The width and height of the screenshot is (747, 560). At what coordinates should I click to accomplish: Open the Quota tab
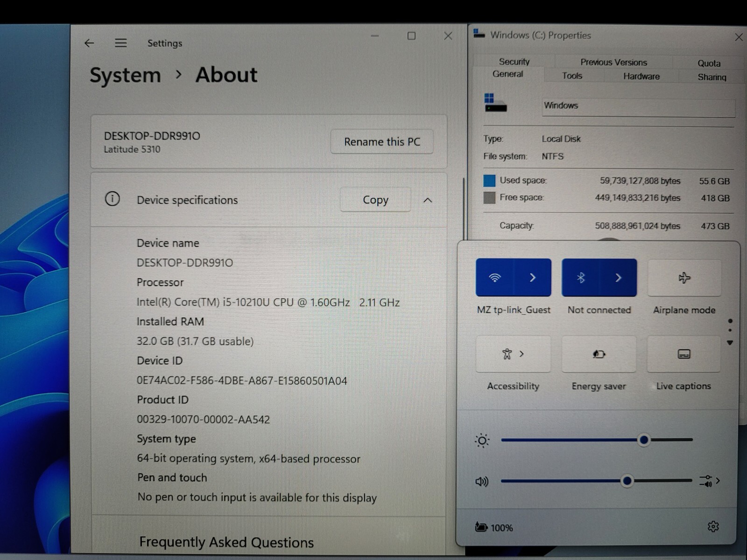point(709,63)
